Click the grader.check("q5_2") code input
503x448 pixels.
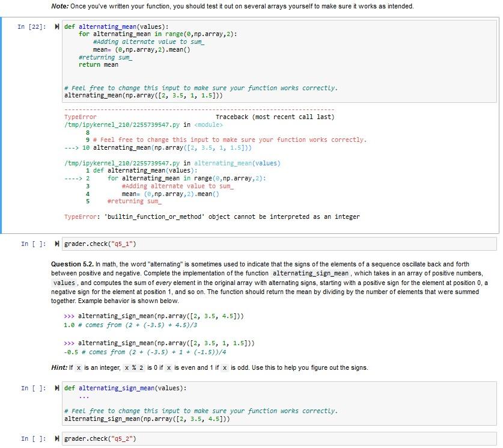tap(279, 439)
